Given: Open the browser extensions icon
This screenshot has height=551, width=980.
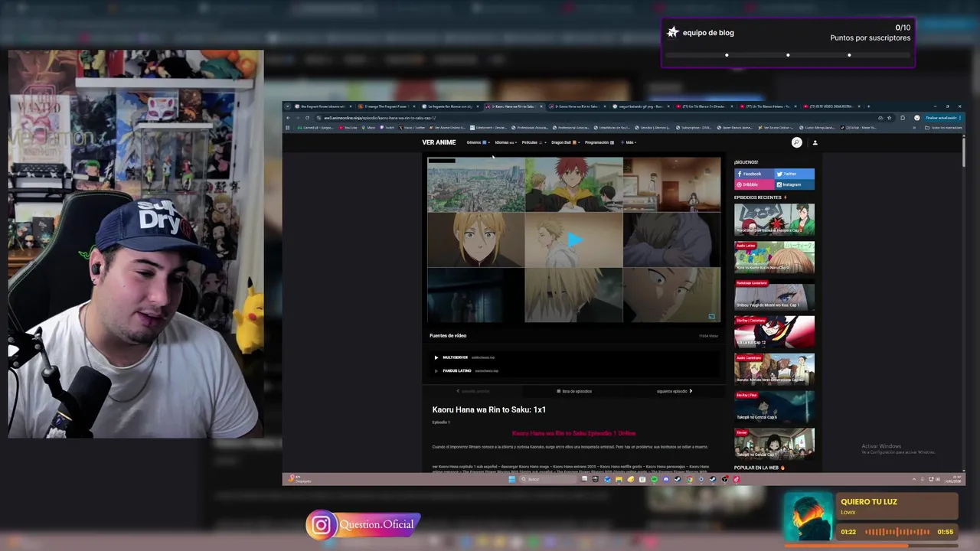Looking at the screenshot, I should pyautogui.click(x=903, y=118).
